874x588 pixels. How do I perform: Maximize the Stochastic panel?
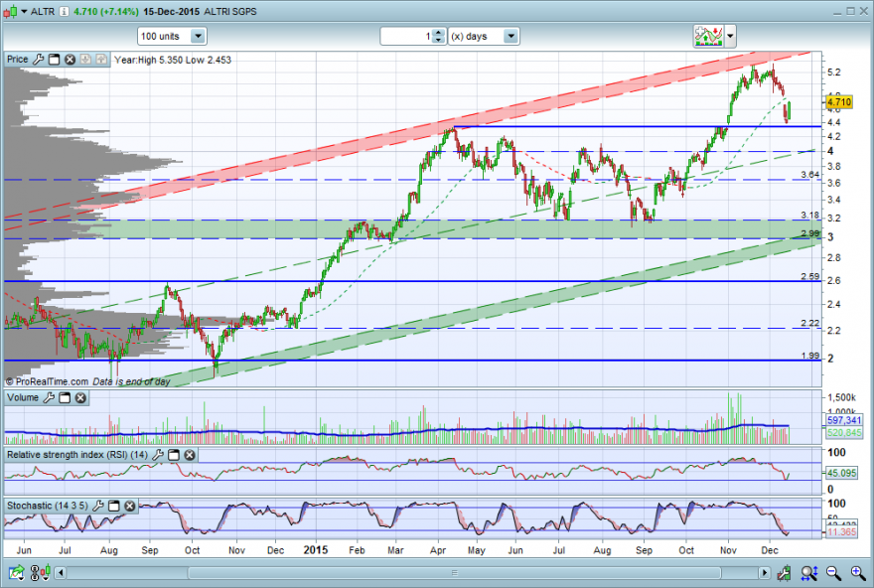[113, 507]
